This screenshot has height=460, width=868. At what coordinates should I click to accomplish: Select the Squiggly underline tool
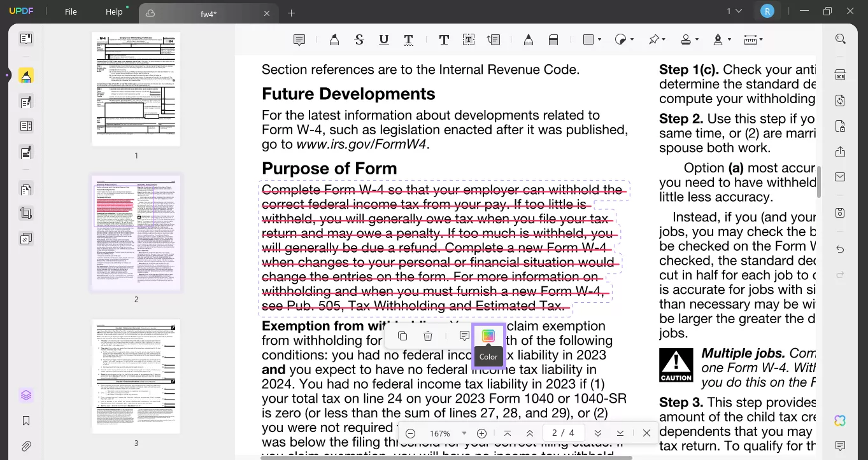[x=409, y=39]
